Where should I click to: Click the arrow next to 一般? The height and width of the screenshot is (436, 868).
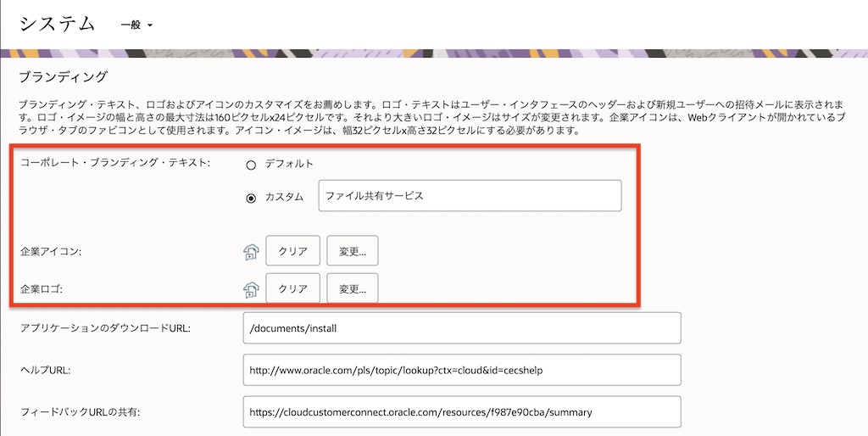pyautogui.click(x=150, y=26)
